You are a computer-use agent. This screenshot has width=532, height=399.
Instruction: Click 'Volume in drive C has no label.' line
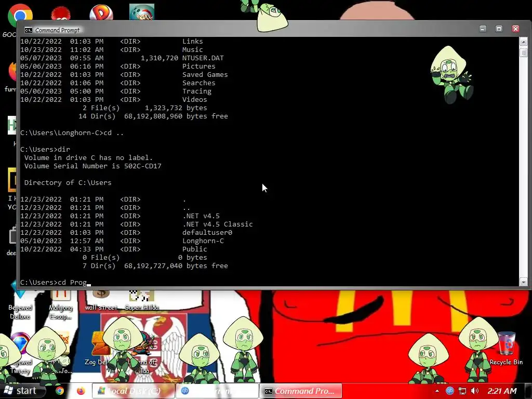88,158
